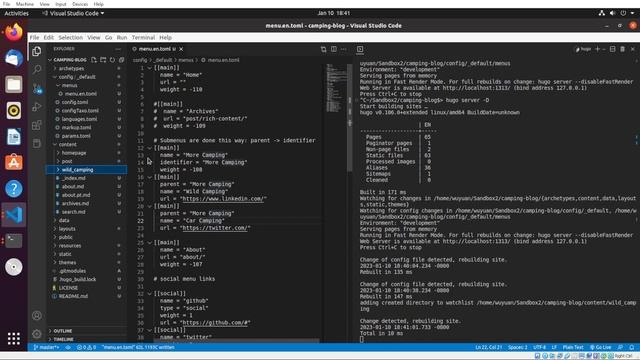
Task: Open the Accounts icon in activity bar
Action: (37, 316)
